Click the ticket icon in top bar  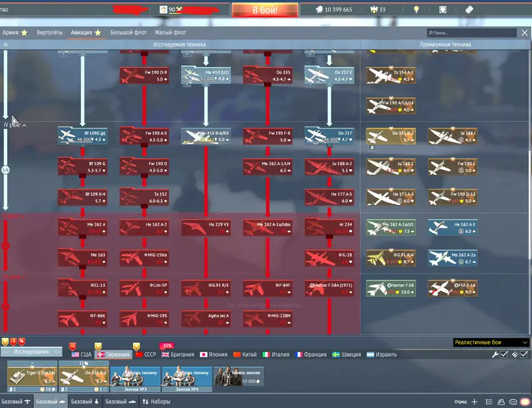pyautogui.click(x=469, y=10)
